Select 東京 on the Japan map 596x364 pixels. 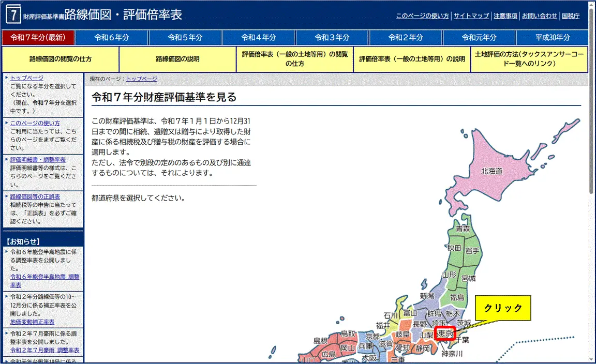(x=446, y=333)
